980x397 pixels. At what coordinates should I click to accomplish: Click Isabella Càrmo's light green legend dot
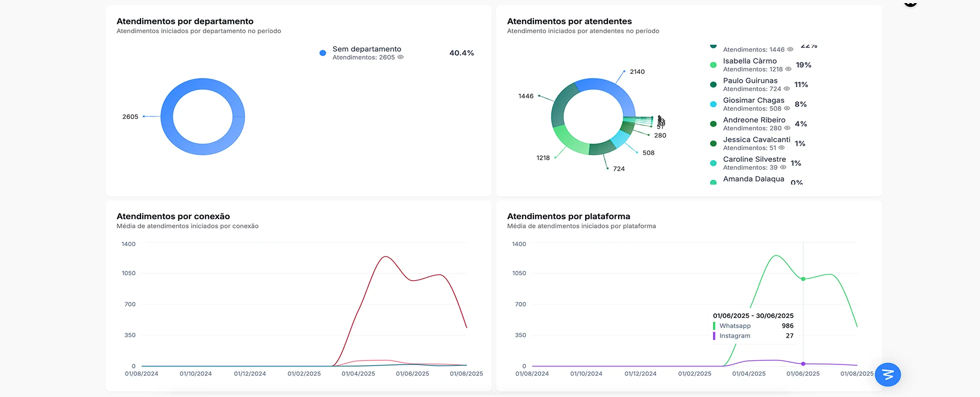(x=713, y=65)
